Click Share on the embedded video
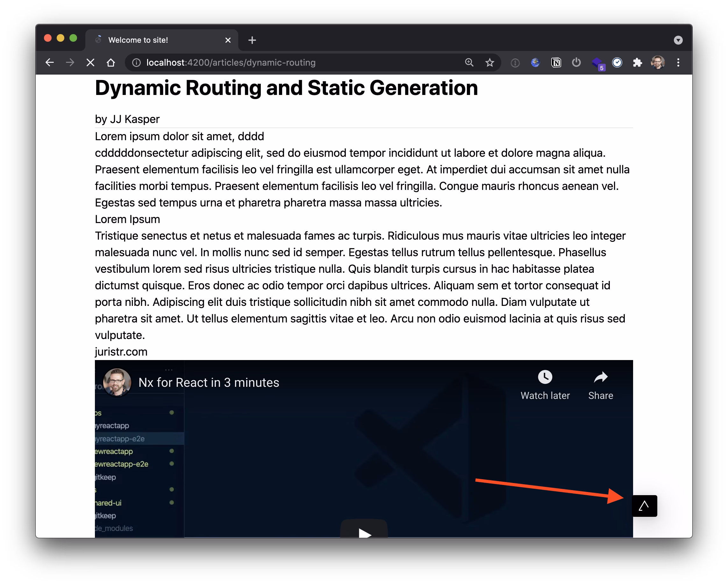The height and width of the screenshot is (585, 728). click(600, 385)
